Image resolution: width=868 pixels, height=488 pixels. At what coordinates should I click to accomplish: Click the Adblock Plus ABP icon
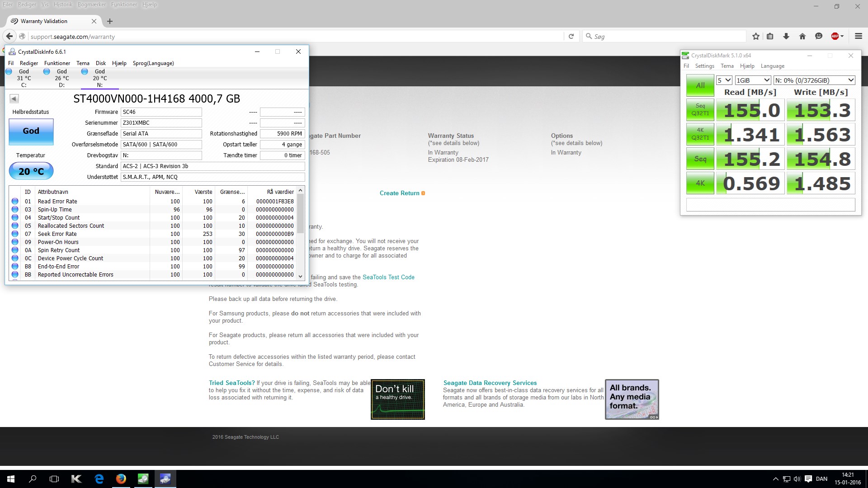pyautogui.click(x=835, y=36)
